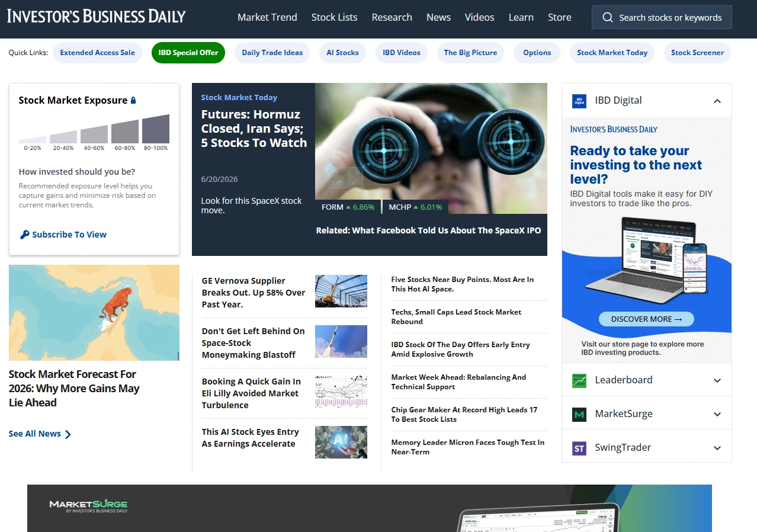Image resolution: width=757 pixels, height=532 pixels.
Task: Open What Facebook Told Us About SpaceX IPO
Action: click(429, 230)
